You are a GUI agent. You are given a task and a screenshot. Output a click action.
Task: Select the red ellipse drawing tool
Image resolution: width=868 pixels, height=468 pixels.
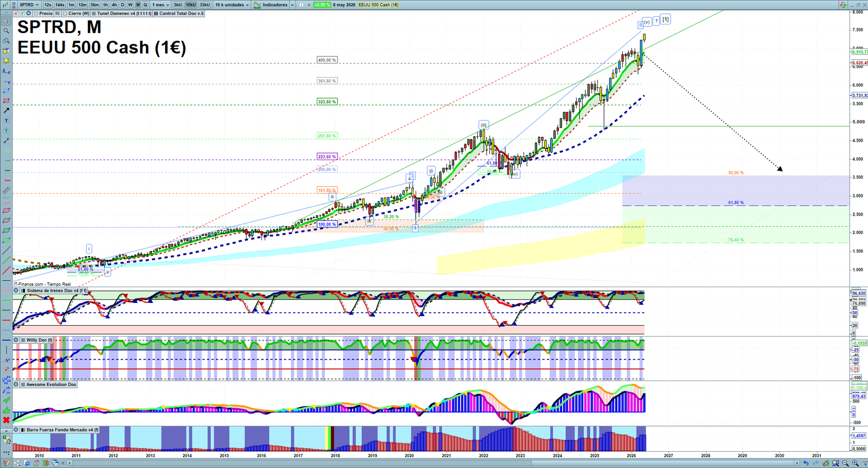tap(6, 210)
